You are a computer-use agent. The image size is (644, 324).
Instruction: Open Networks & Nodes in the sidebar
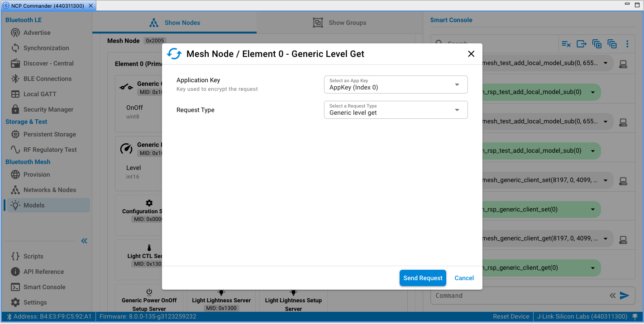coord(49,190)
